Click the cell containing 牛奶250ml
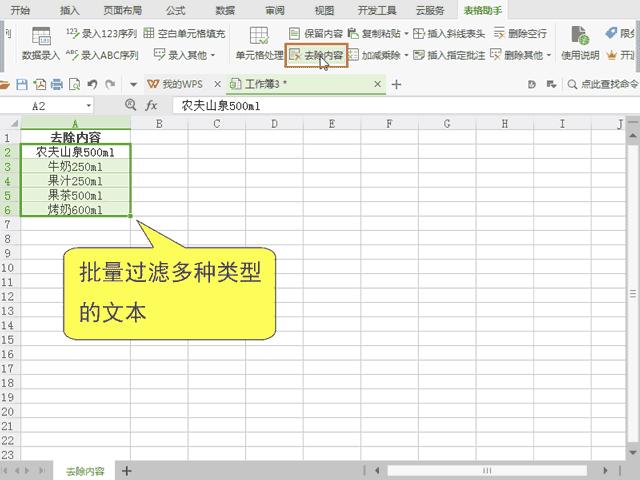Image resolution: width=640 pixels, height=480 pixels. [x=76, y=167]
